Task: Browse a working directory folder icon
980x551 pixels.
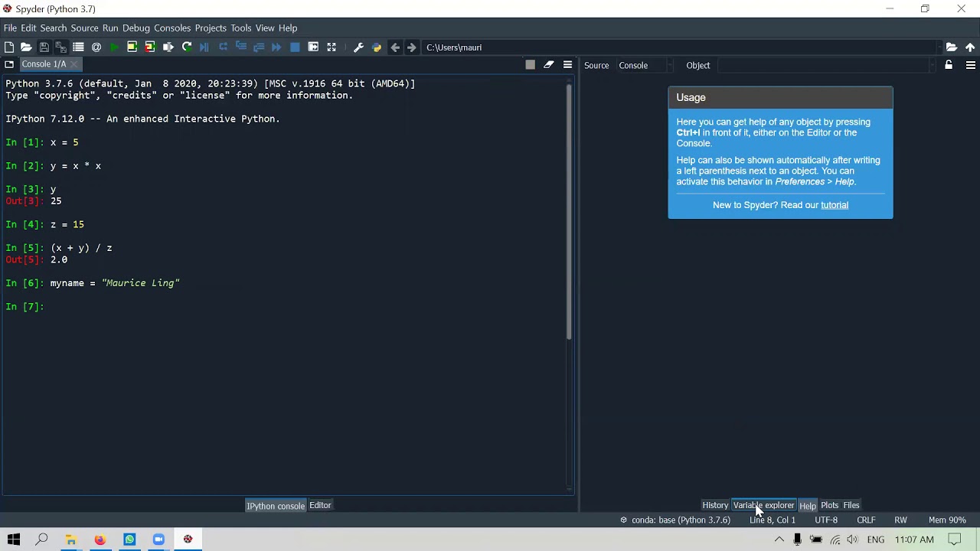Action: [x=952, y=47]
